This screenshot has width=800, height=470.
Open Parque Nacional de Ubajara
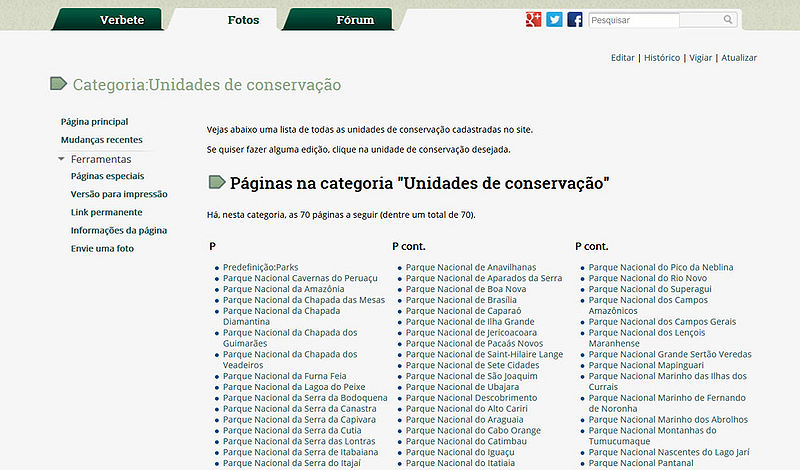462,387
